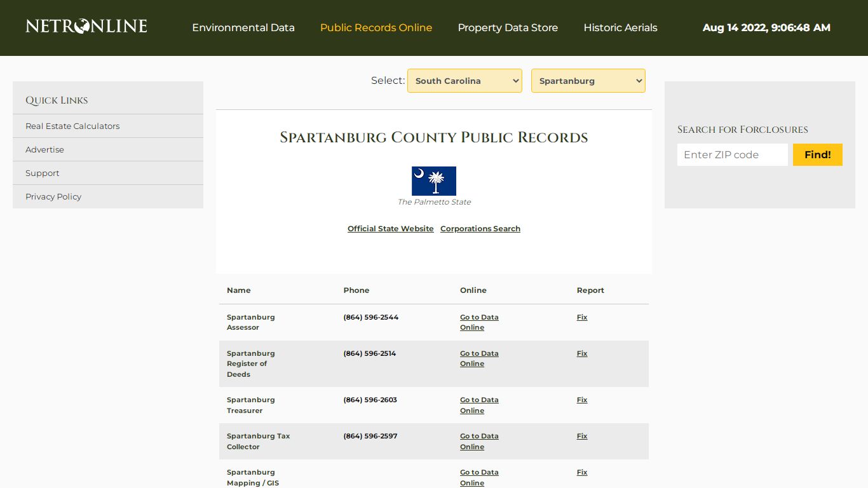Expand the Spartanburg county dropdown

tap(588, 81)
